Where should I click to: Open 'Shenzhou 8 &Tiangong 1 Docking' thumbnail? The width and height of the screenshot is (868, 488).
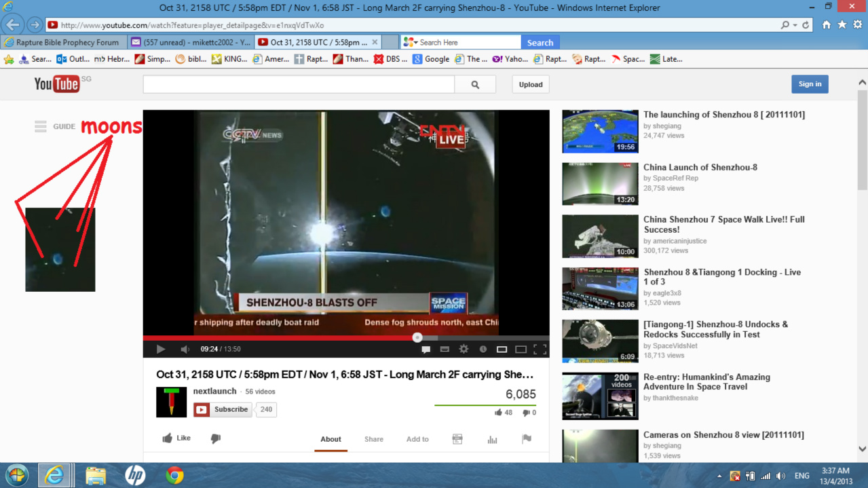pyautogui.click(x=600, y=289)
